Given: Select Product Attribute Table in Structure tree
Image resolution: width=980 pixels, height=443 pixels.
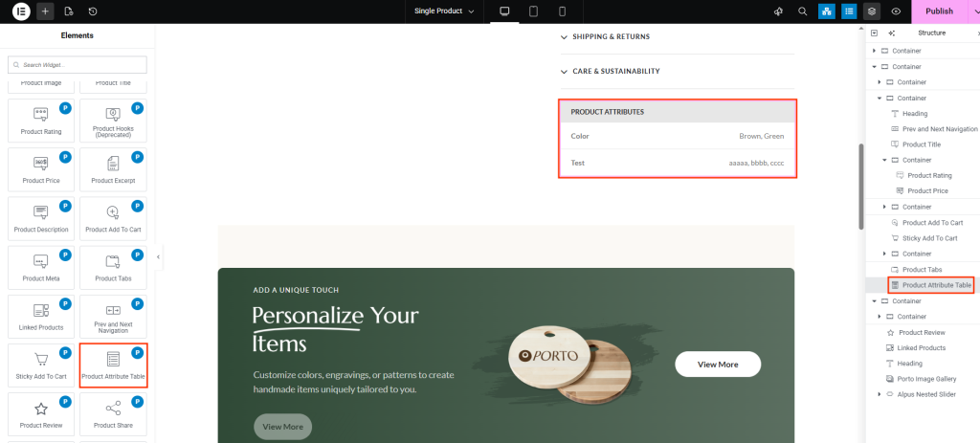Looking at the screenshot, I should pyautogui.click(x=936, y=285).
